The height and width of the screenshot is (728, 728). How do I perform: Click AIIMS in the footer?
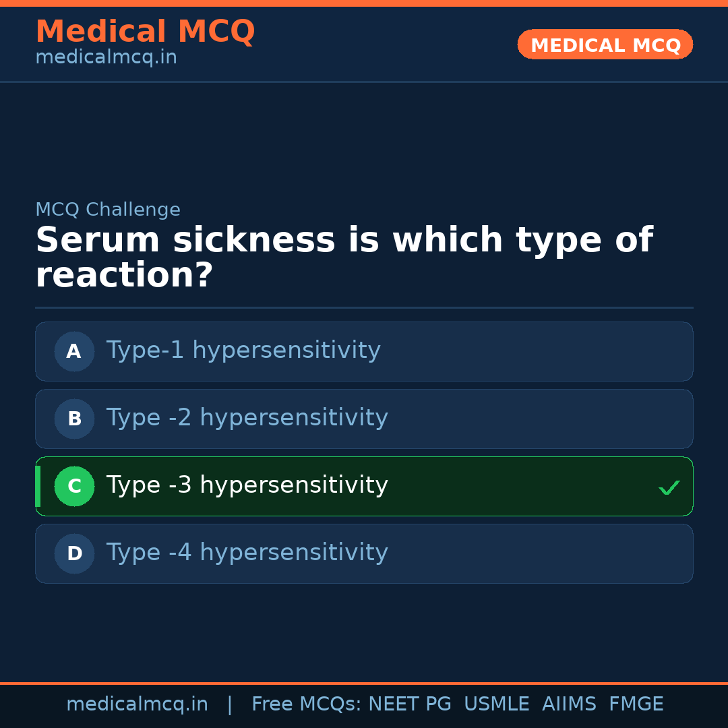click(569, 704)
